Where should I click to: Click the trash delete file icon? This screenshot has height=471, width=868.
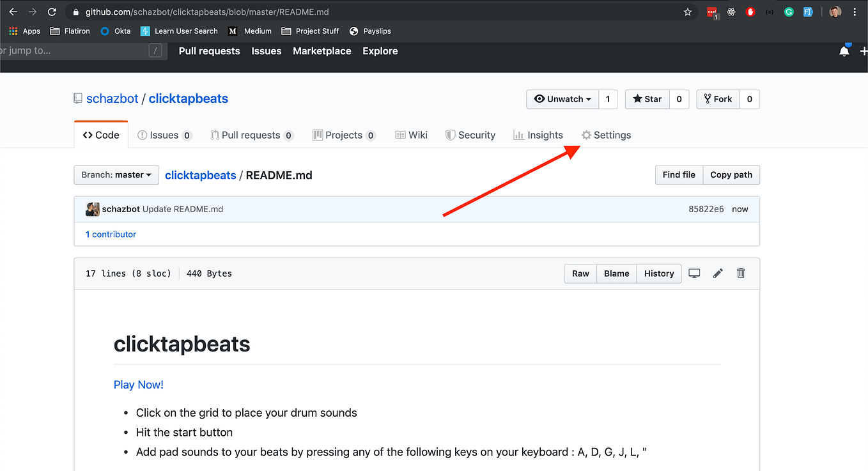[x=741, y=274]
